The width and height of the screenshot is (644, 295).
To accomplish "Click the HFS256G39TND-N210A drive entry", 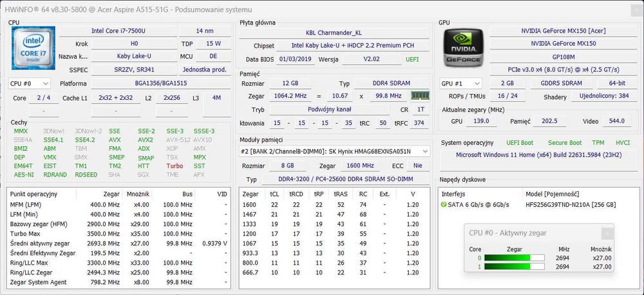I will (571, 205).
